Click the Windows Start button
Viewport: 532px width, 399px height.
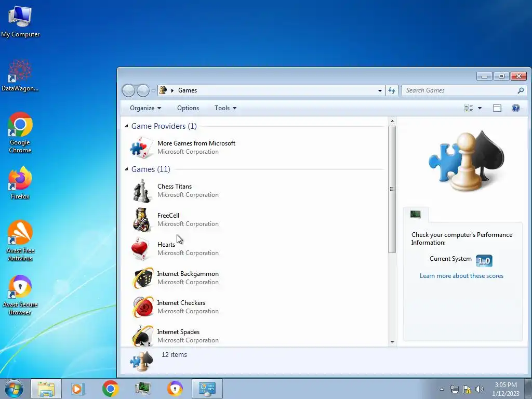[x=14, y=389]
